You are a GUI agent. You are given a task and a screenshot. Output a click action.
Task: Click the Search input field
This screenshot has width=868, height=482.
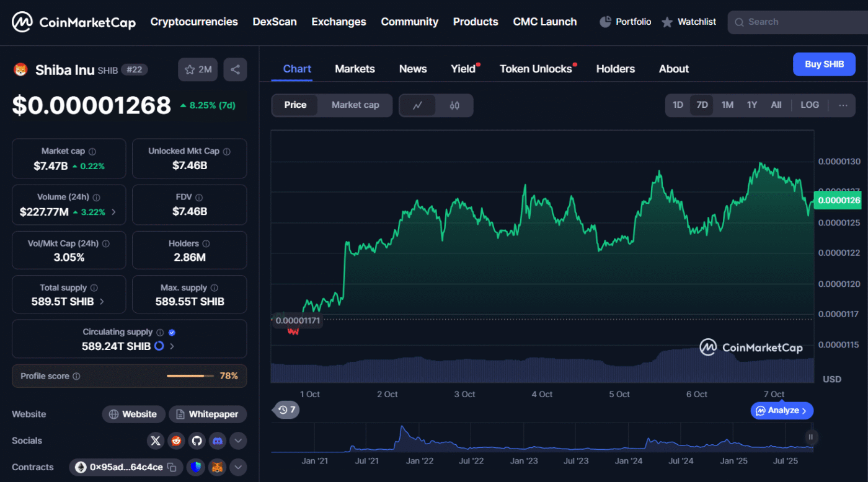[x=800, y=22]
